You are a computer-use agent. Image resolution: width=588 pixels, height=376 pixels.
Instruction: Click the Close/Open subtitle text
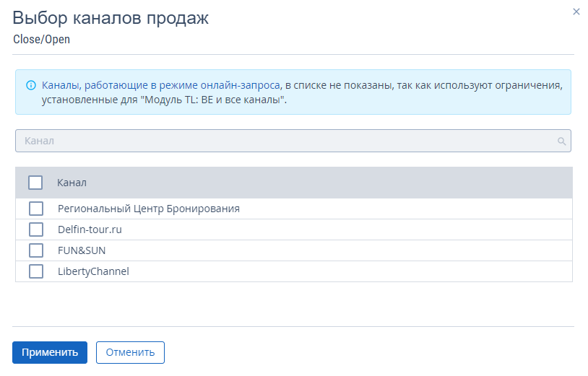pyautogui.click(x=41, y=39)
